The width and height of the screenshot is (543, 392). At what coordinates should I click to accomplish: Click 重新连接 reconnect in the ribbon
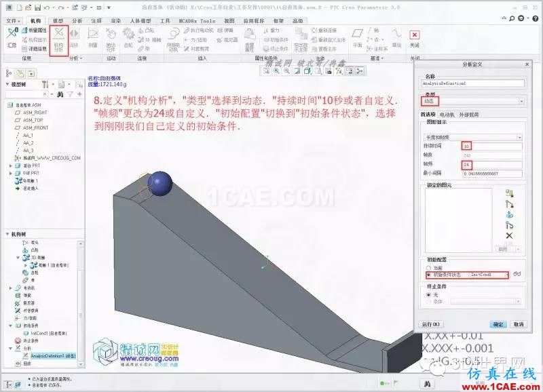[324, 31]
